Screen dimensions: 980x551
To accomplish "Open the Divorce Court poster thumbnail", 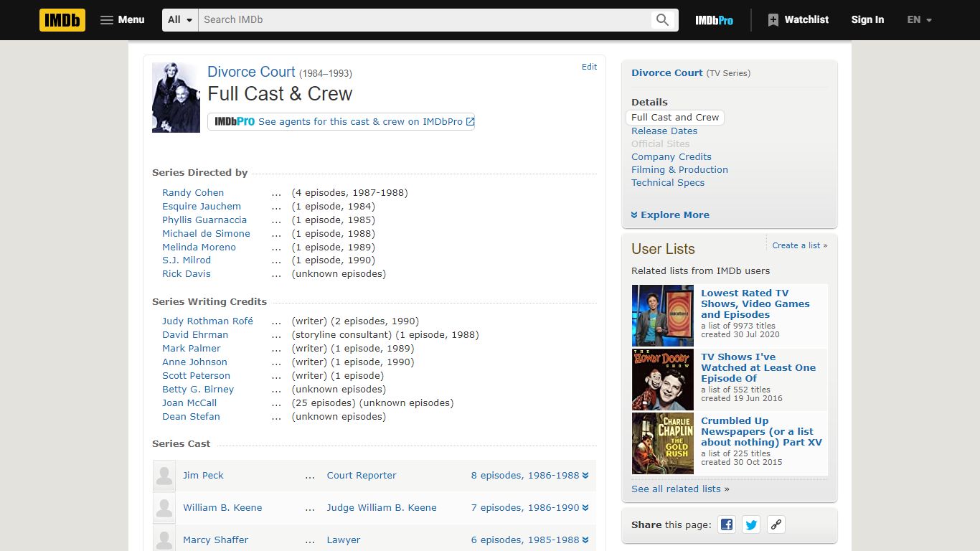I will pos(176,98).
